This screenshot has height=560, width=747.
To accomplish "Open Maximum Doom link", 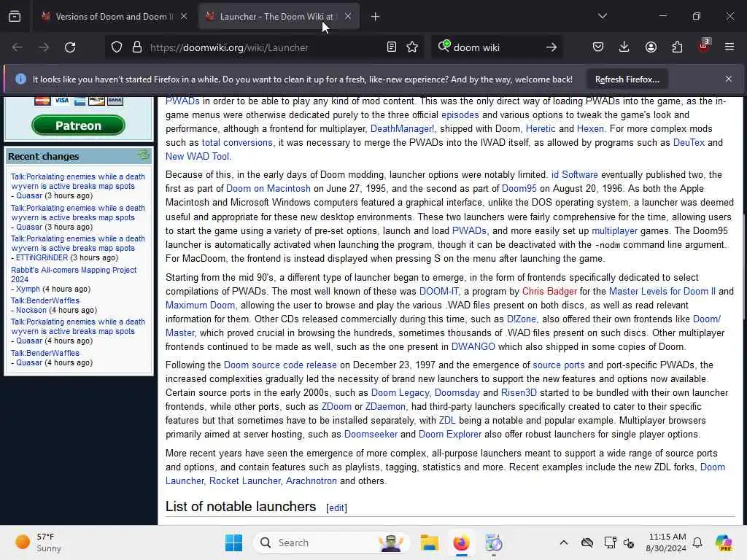I will click(x=201, y=306).
